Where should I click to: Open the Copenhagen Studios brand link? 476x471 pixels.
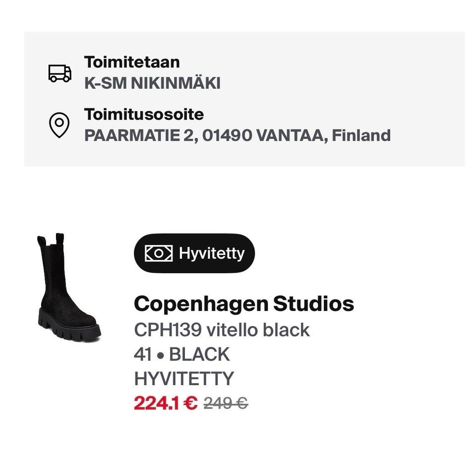coord(243,303)
